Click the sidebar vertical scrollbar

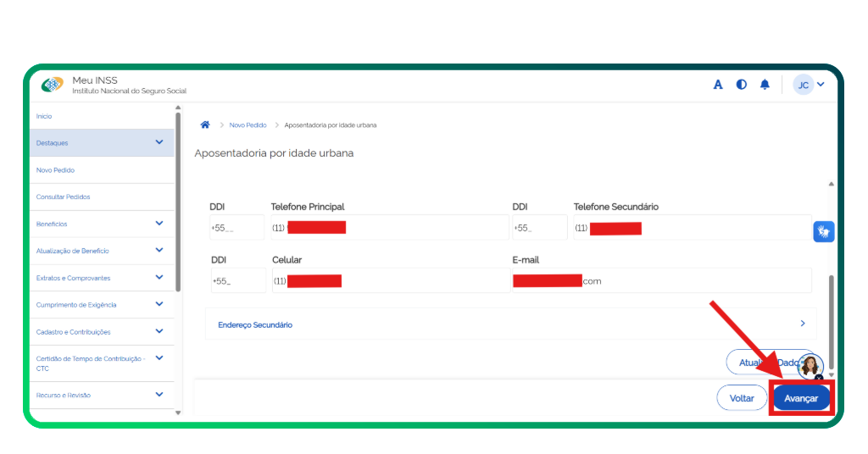click(x=178, y=203)
